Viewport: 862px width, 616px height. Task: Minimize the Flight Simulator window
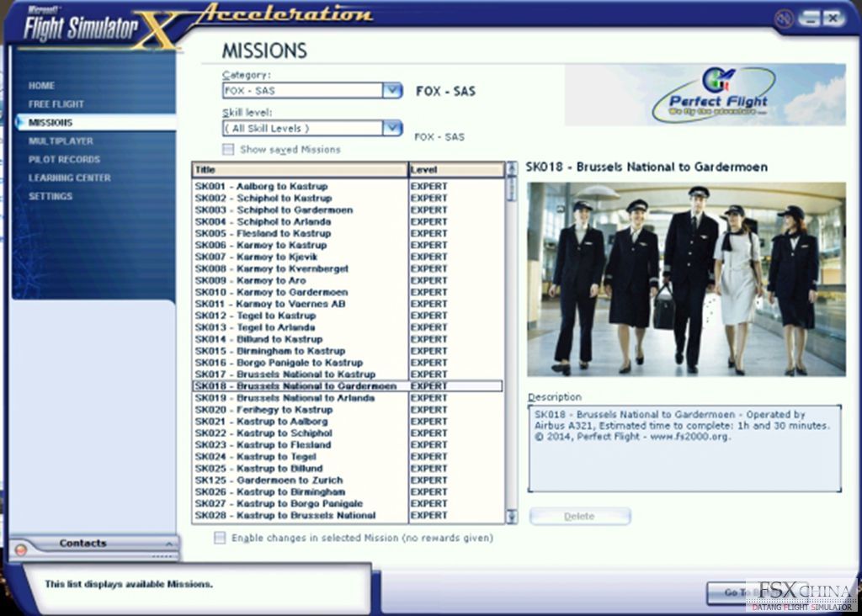pyautogui.click(x=809, y=19)
